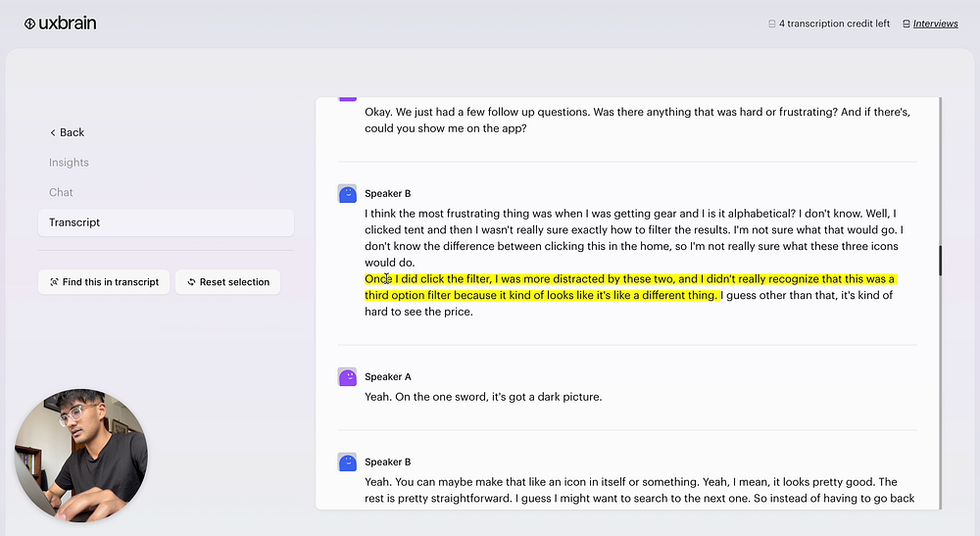Click the bottom Speaker B avatar
Image resolution: width=980 pixels, height=536 pixels.
coord(347,463)
